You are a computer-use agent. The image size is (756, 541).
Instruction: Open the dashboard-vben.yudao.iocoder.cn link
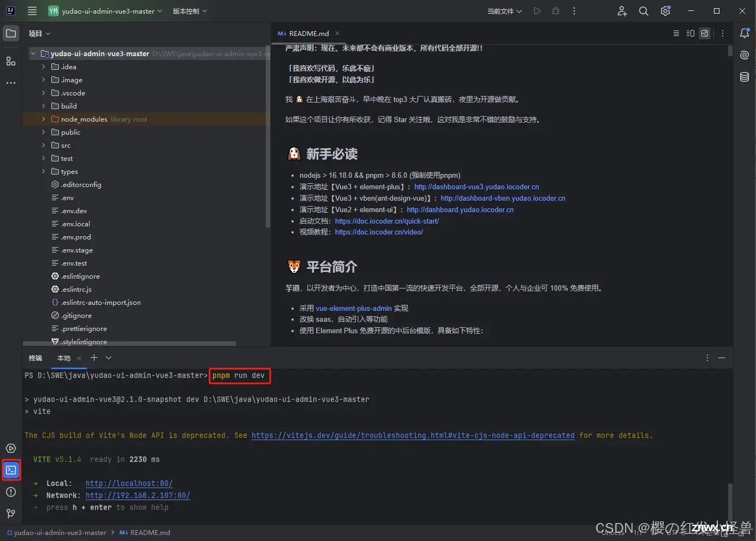point(503,198)
